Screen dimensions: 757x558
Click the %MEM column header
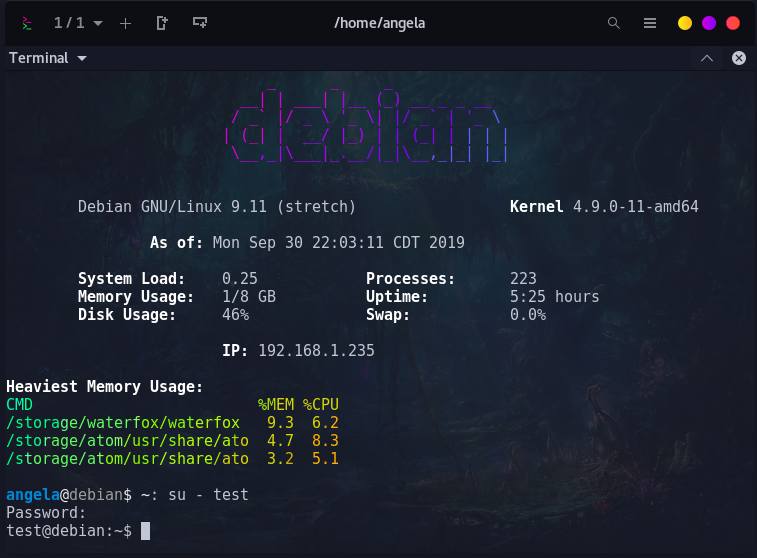click(276, 405)
